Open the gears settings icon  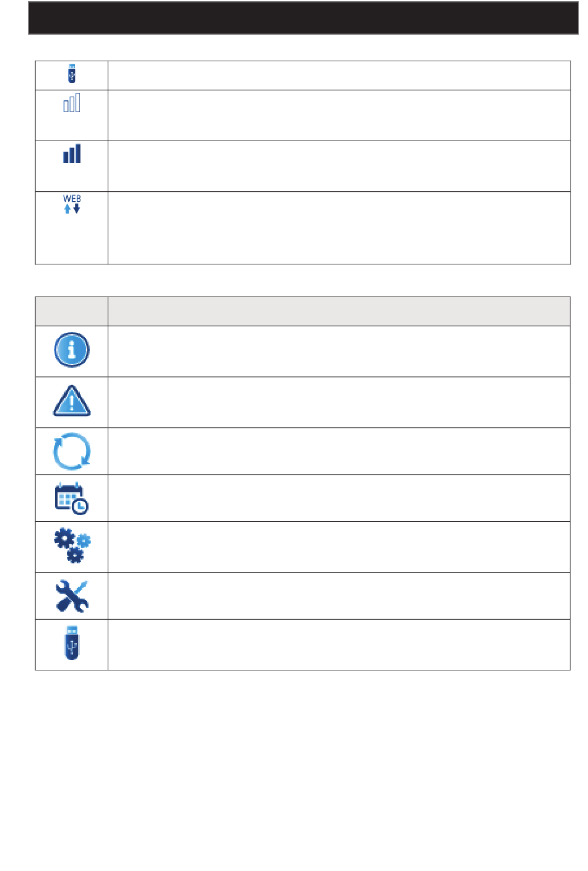point(72,546)
